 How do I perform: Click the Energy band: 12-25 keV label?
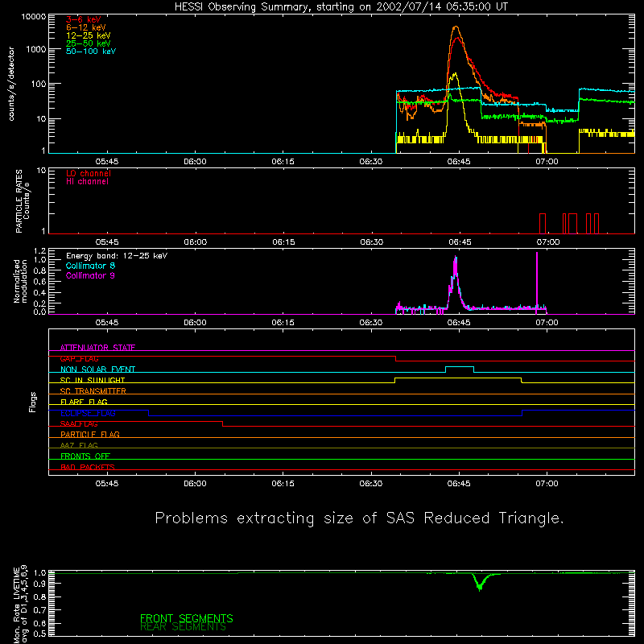(x=117, y=256)
